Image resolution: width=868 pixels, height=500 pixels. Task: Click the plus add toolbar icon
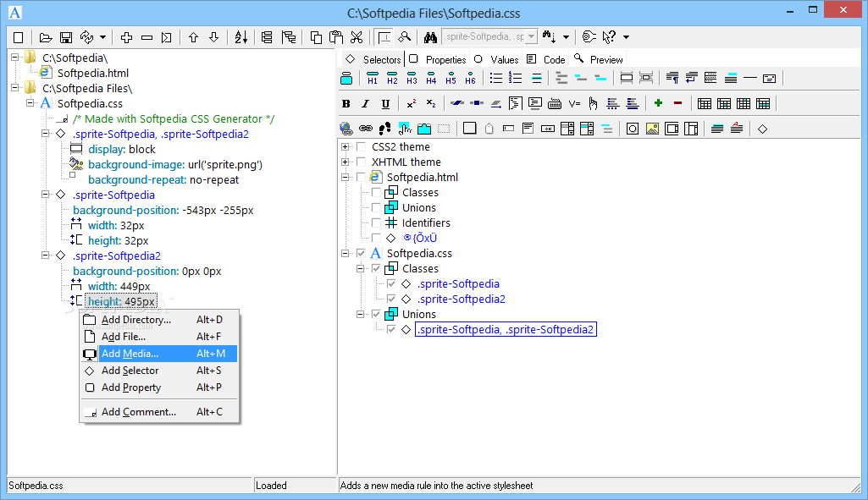pos(127,37)
